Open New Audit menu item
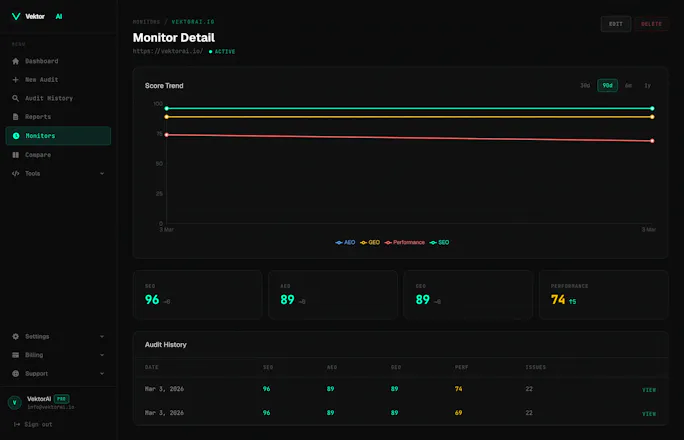684x440 pixels. (x=58, y=80)
